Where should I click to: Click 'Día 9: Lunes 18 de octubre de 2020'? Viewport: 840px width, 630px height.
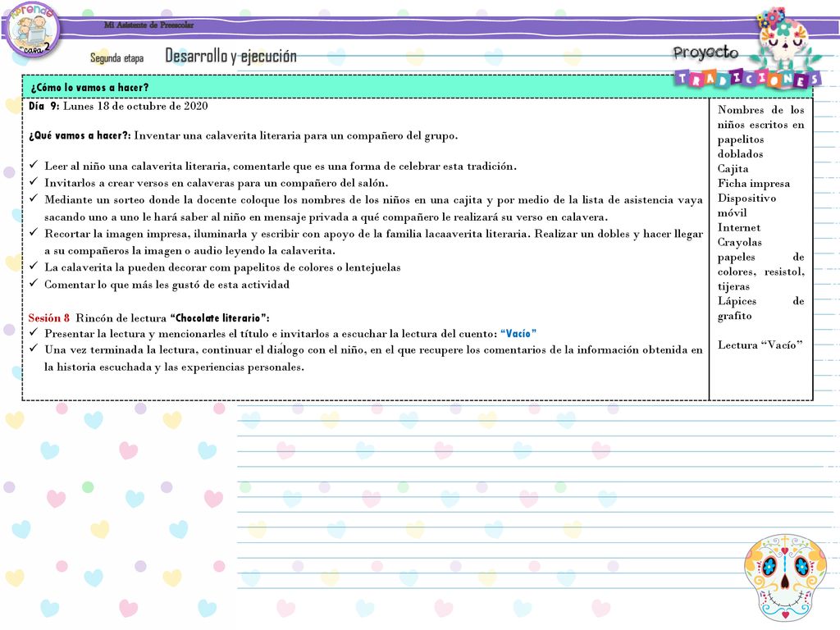point(118,106)
